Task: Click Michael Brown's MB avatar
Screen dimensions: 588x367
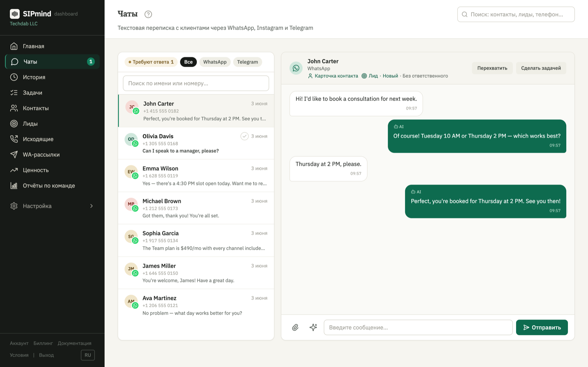Action: coord(131,204)
